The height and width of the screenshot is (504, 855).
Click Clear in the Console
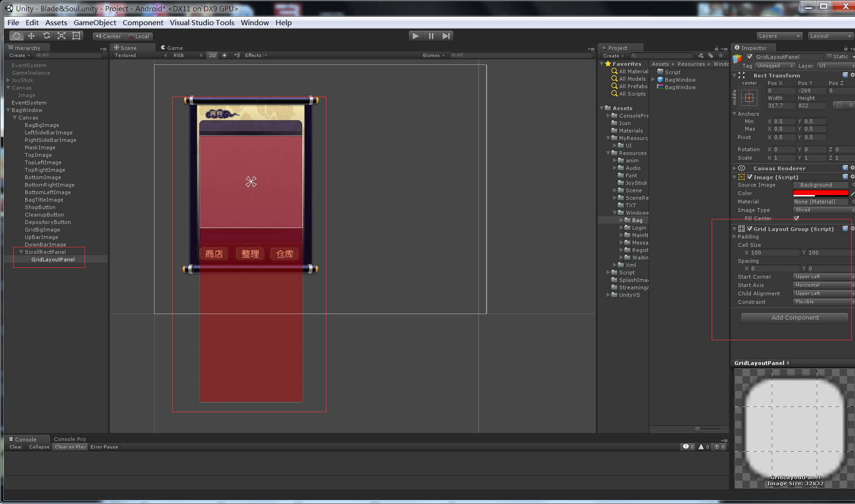15,447
